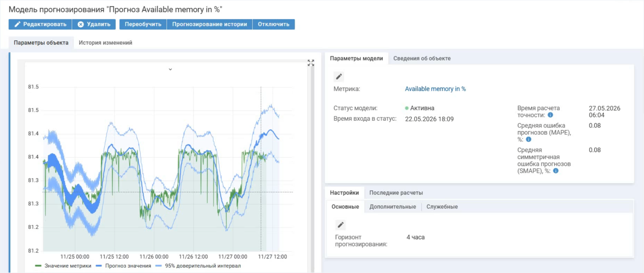Switch to Сведения об объекте tab

click(422, 59)
